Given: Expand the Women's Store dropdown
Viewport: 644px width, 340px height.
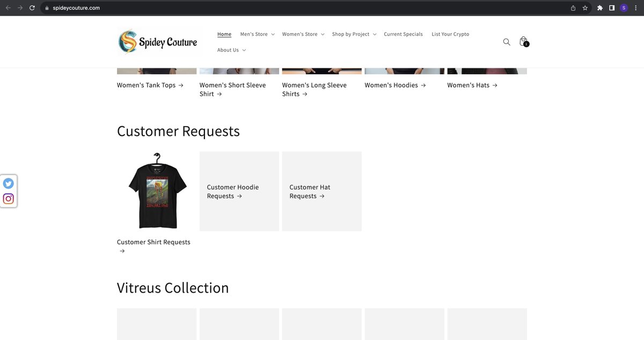Looking at the screenshot, I should [x=303, y=34].
